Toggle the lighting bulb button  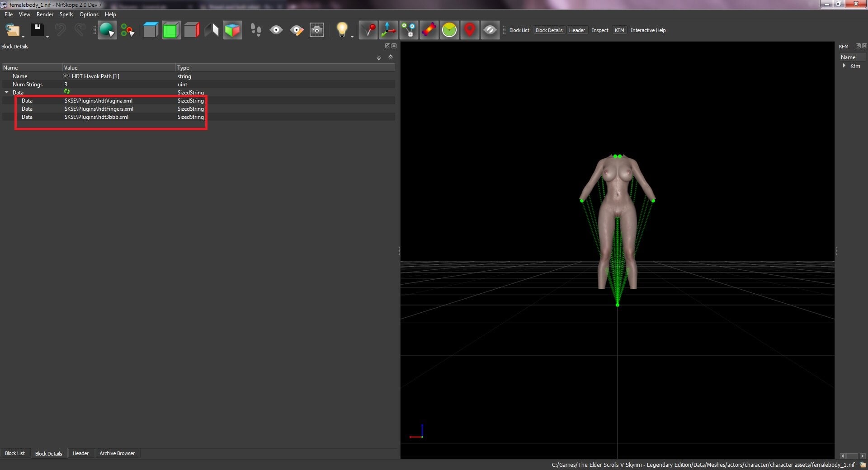(x=342, y=30)
